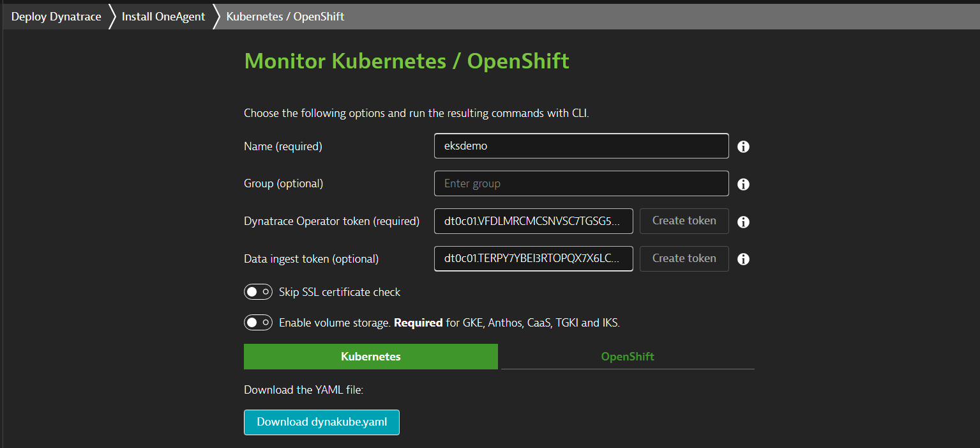
Task: Open the info tooltip for the Group field
Action: [743, 183]
